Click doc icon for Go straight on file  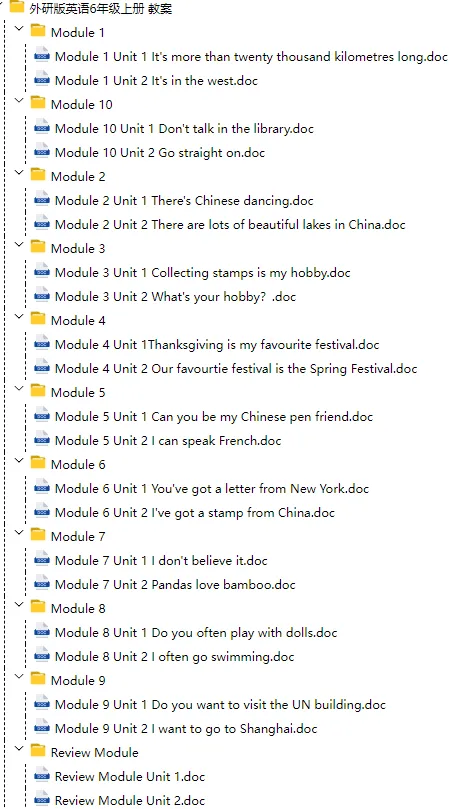(x=42, y=152)
